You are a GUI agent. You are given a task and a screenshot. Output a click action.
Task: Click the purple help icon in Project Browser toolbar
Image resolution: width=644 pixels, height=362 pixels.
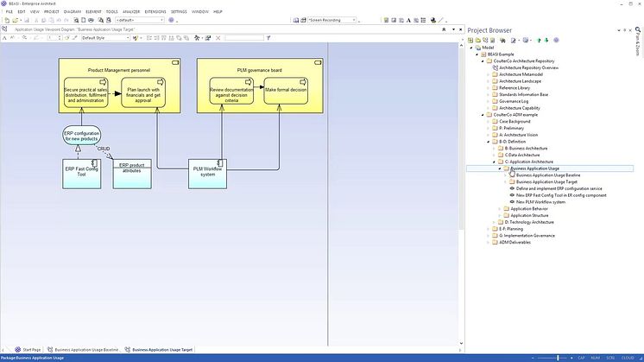[556, 41]
